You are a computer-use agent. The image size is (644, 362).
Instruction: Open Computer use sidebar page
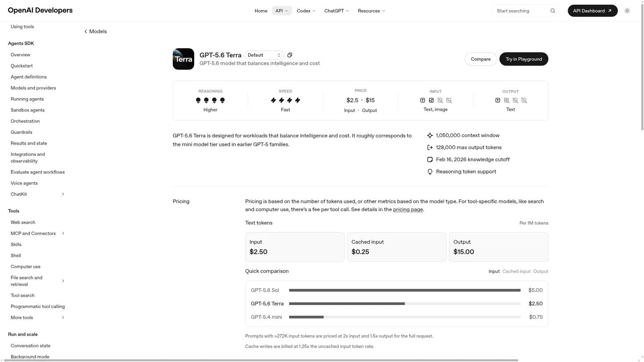click(x=26, y=267)
